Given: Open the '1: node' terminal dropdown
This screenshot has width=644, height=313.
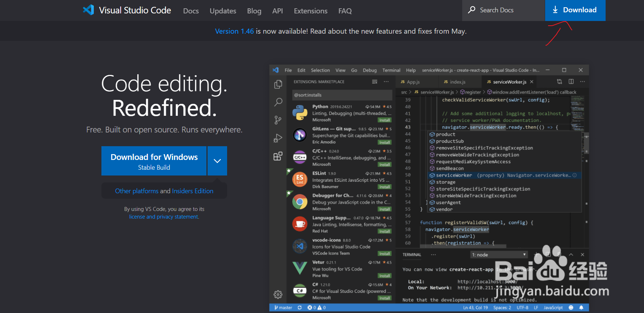Looking at the screenshot, I should pyautogui.click(x=499, y=255).
